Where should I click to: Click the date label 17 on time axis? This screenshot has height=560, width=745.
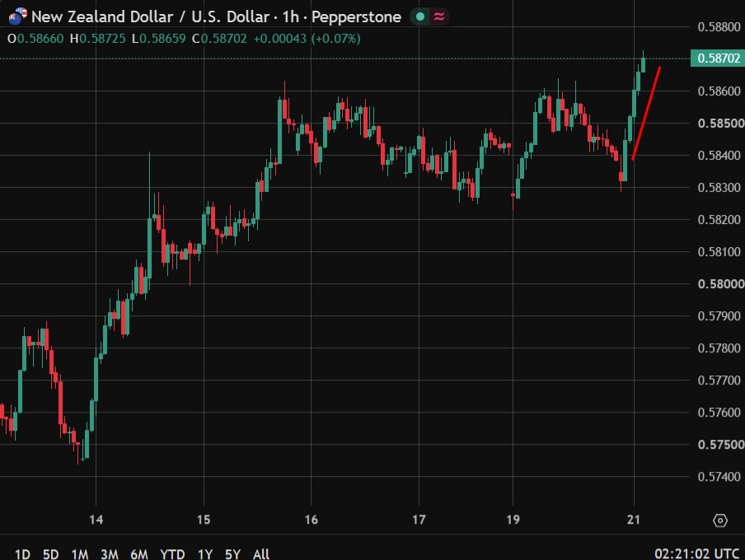pos(419,520)
